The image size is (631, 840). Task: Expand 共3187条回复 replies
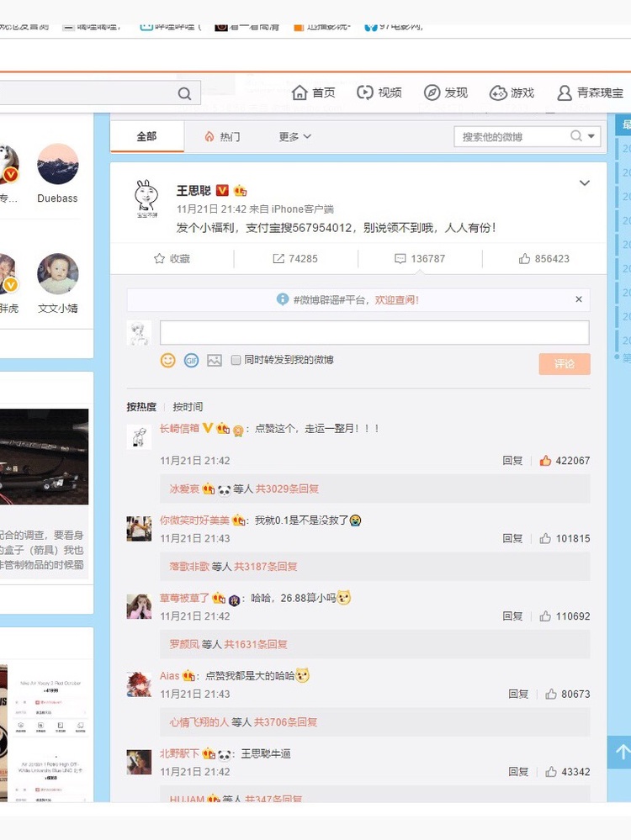coord(265,566)
